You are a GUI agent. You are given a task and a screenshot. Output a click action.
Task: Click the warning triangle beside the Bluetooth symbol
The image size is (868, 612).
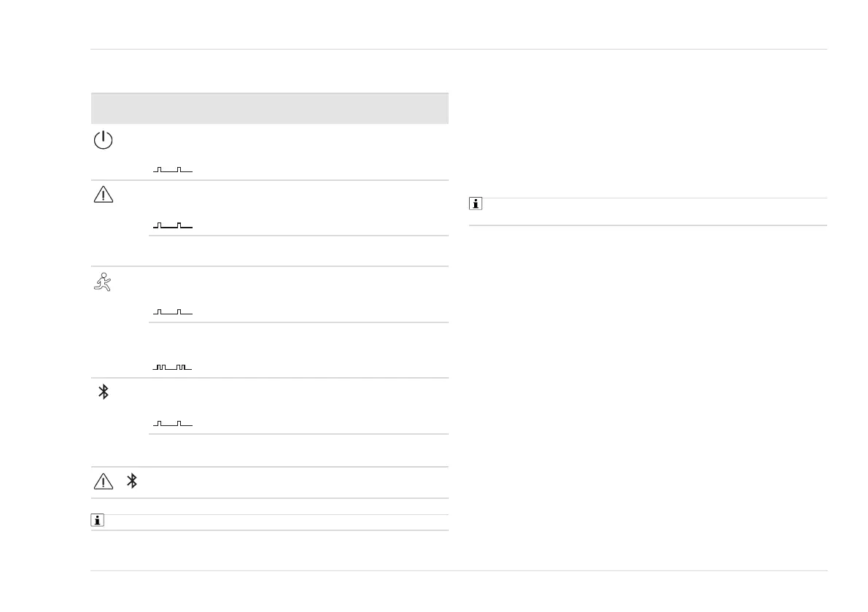click(104, 481)
